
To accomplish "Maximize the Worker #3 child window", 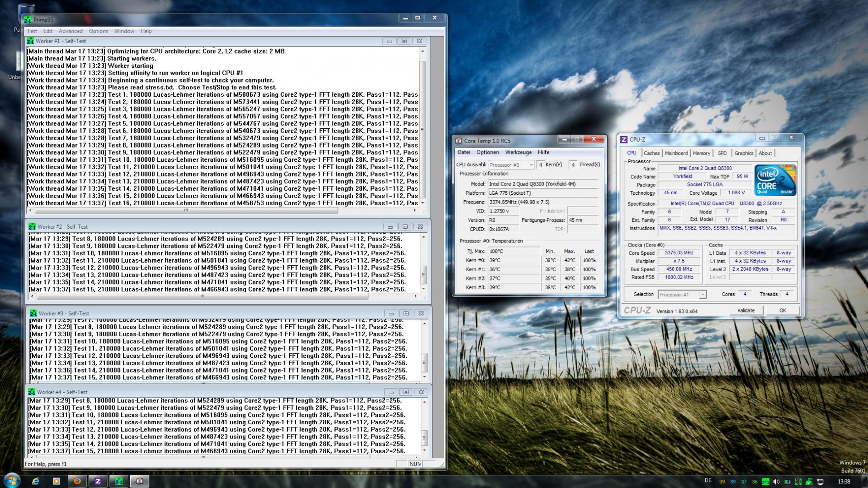I will pyautogui.click(x=406, y=313).
